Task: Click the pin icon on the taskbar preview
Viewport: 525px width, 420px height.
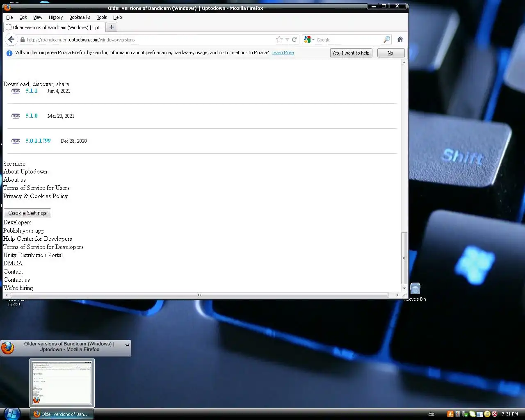Action: 127,345
